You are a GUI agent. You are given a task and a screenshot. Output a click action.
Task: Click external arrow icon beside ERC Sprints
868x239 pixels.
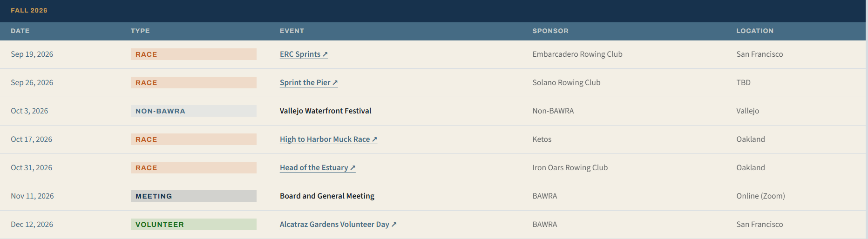325,54
